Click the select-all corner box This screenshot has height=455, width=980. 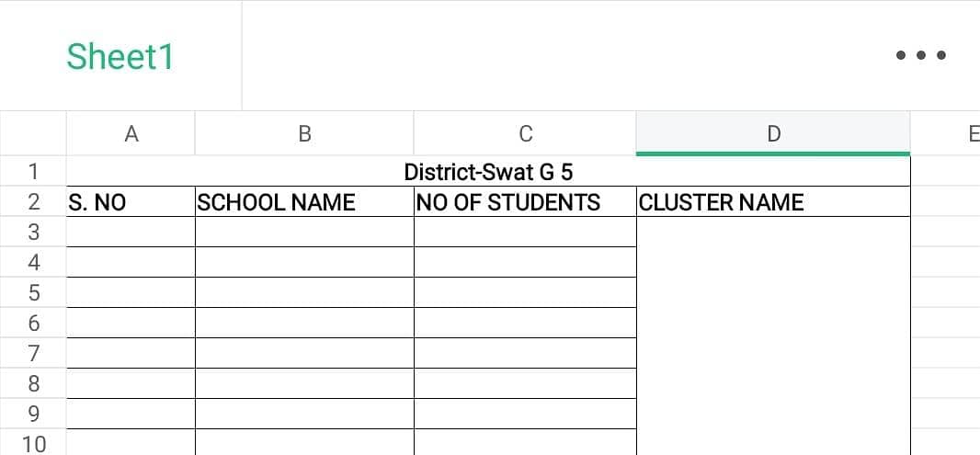click(x=34, y=134)
